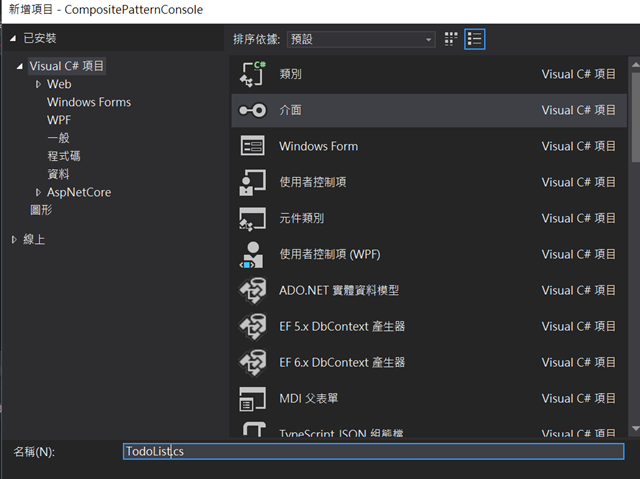Choose the MDI 父表單 template icon
The image size is (640, 479).
pyautogui.click(x=253, y=399)
